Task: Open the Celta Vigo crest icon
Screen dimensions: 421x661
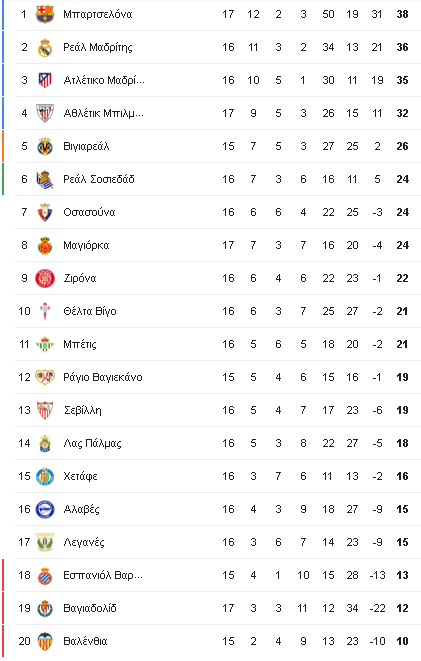Action: click(x=45, y=311)
